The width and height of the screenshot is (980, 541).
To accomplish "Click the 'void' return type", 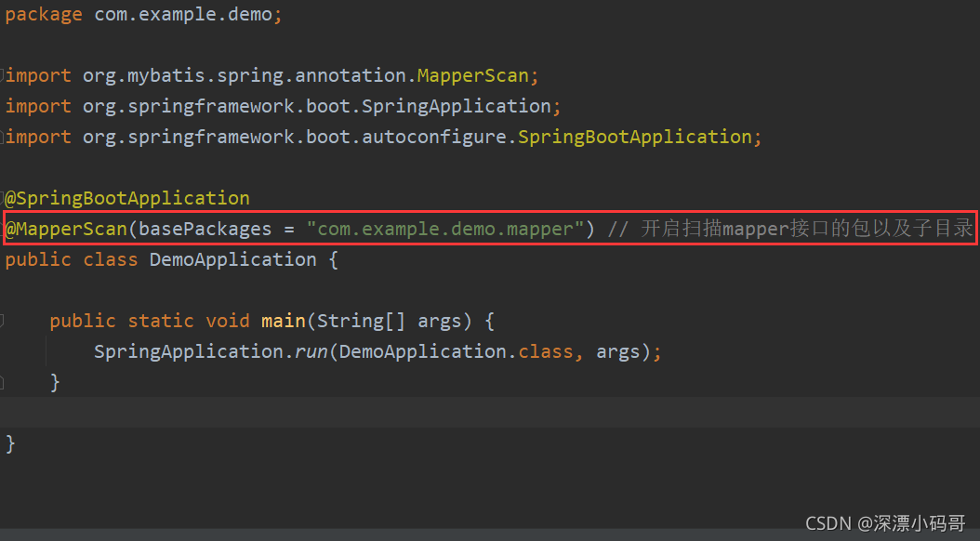I will [228, 321].
